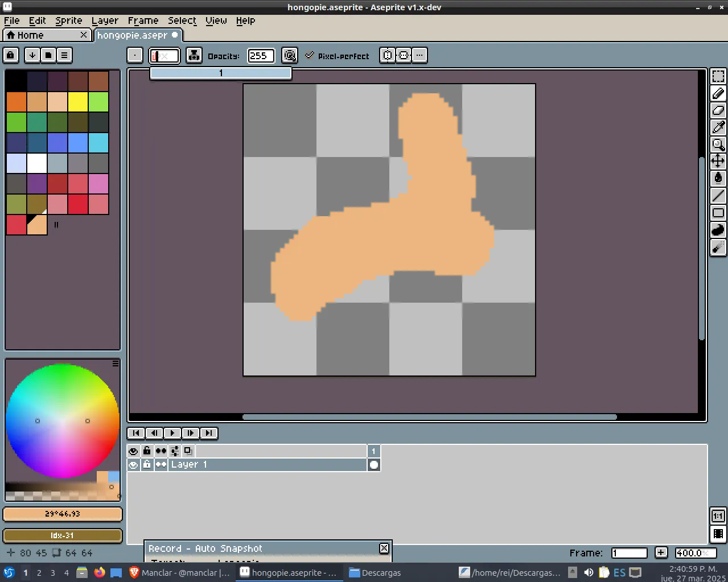The height and width of the screenshot is (582, 728).
Task: Select the Pencil tool
Action: 718,93
